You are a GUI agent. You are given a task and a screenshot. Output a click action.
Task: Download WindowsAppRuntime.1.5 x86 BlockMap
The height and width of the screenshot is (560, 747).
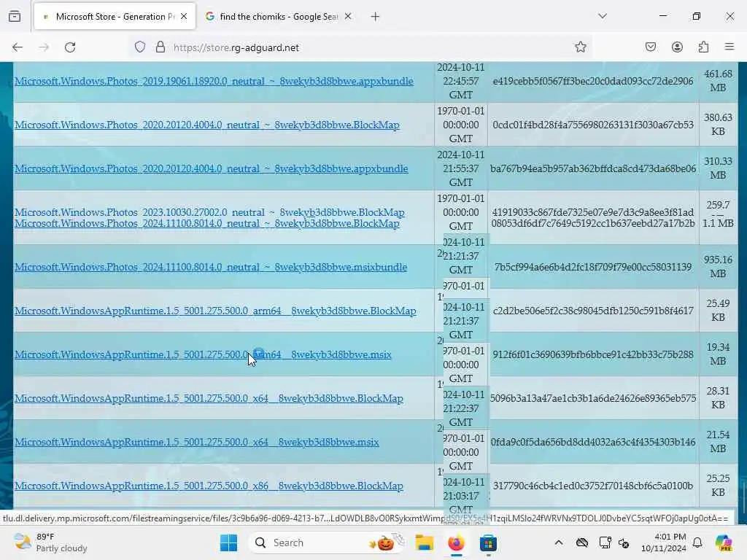click(x=209, y=486)
